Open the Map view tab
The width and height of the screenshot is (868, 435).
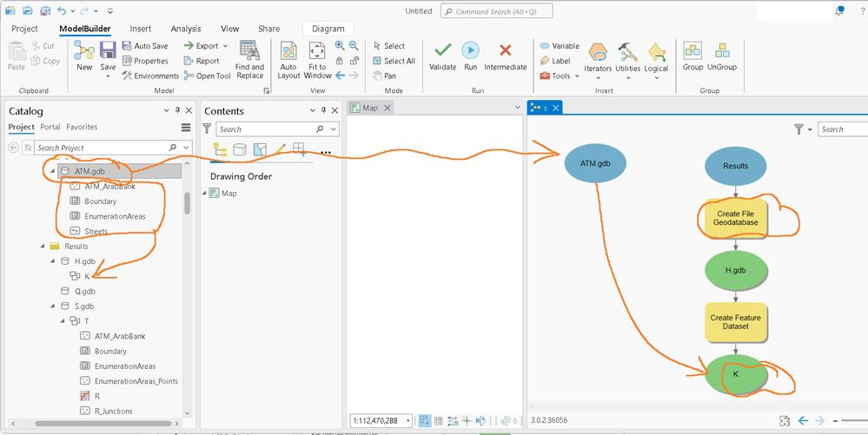pos(370,108)
